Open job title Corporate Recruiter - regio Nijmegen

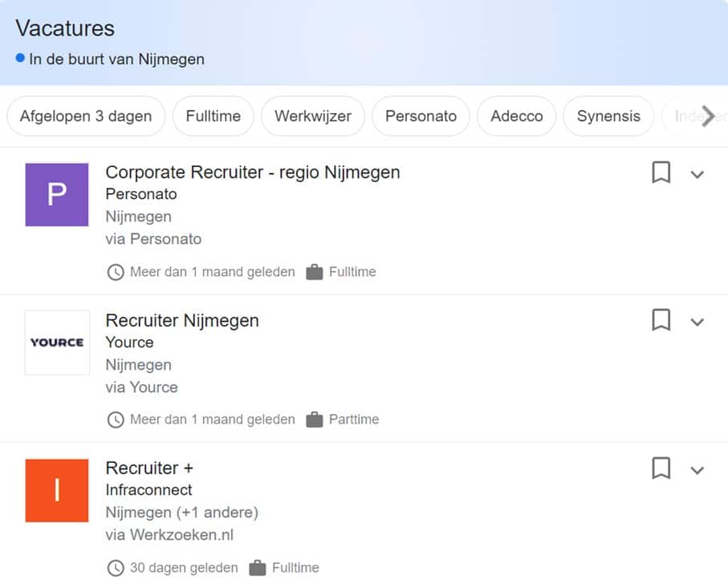[x=253, y=172]
